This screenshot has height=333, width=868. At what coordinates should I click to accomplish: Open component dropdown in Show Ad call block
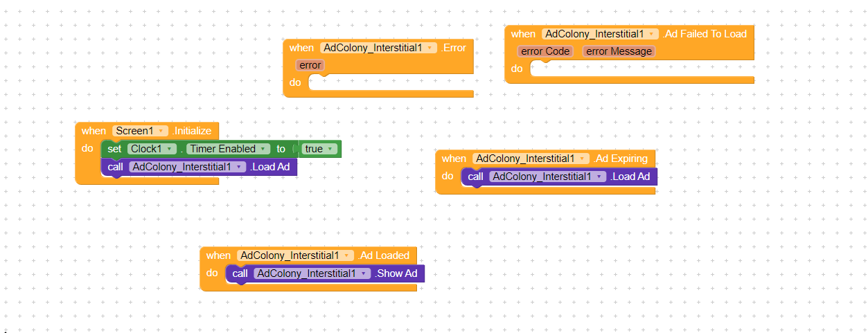[x=312, y=273]
